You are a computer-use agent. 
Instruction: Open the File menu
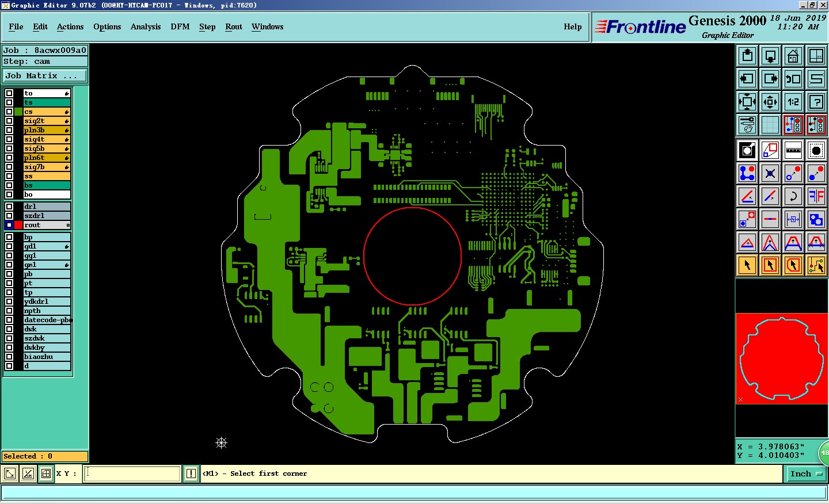[16, 26]
